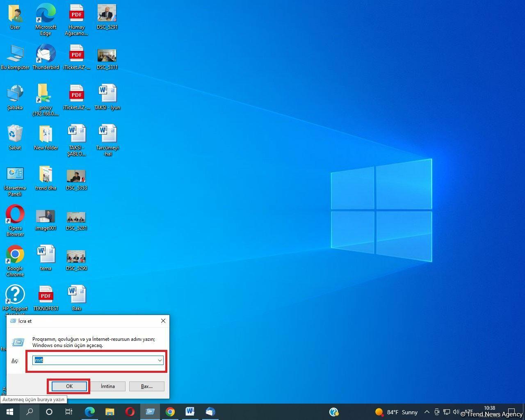
Task: Open Humay Ağacano... PDF file
Action: [x=76, y=19]
